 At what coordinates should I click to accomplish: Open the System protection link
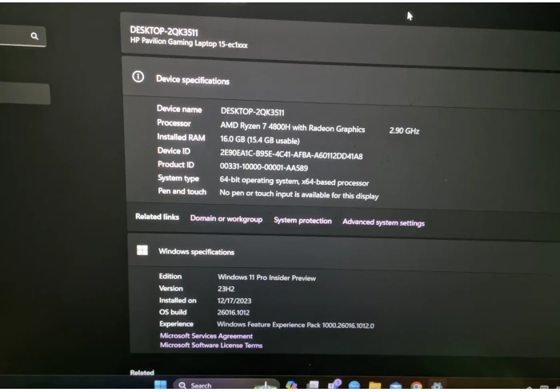click(x=302, y=221)
